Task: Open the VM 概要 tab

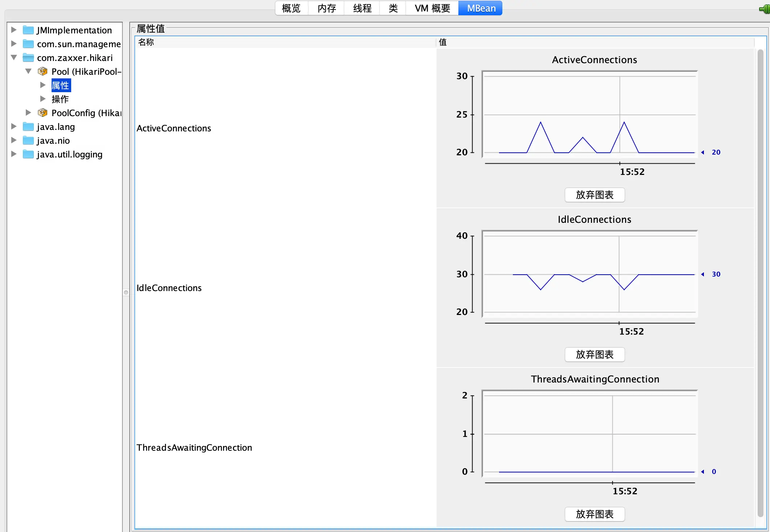Action: (x=432, y=8)
